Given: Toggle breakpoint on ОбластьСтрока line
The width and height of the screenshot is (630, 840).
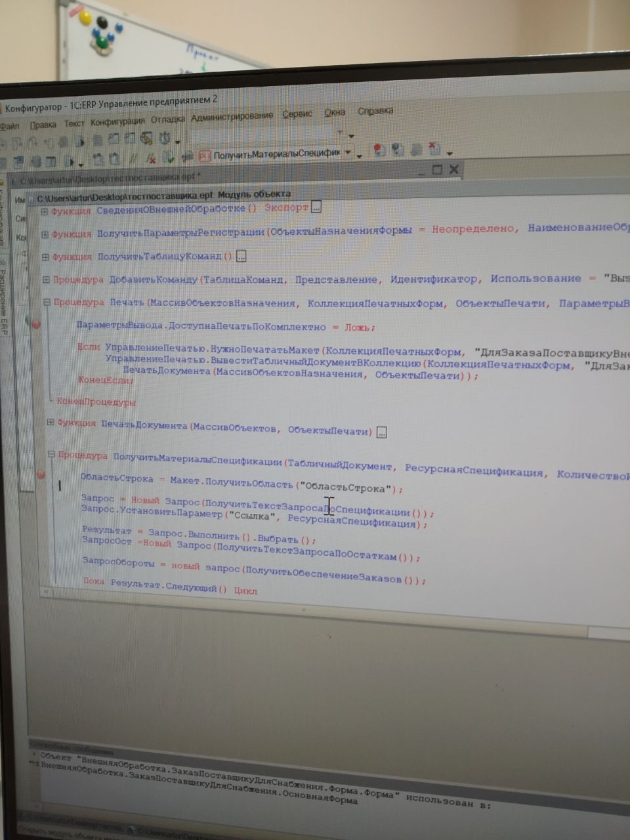Looking at the screenshot, I should [x=41, y=474].
